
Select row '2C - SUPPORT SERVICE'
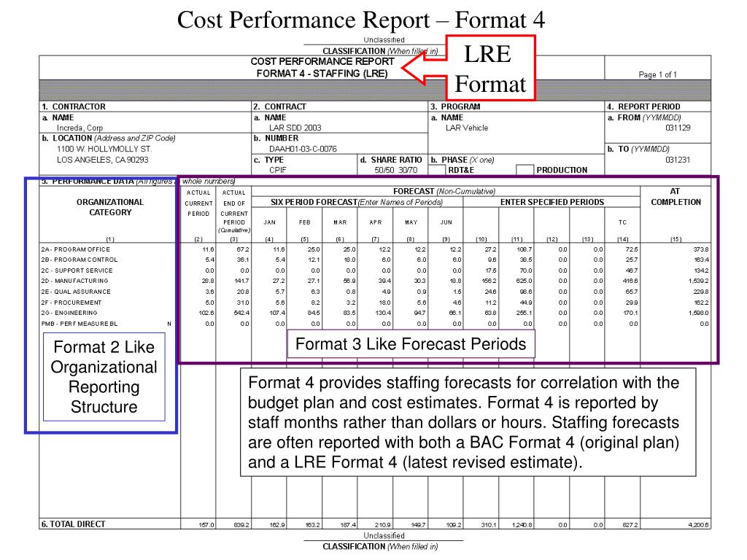[375, 271]
